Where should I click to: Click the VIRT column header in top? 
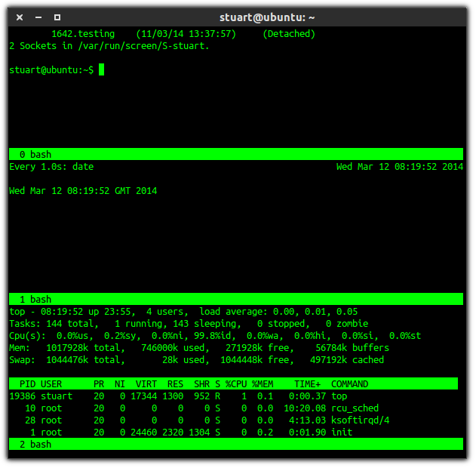(x=146, y=384)
